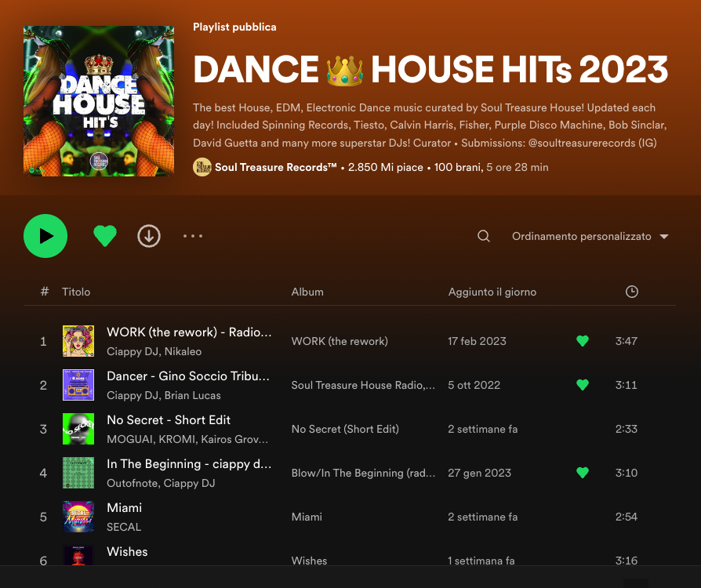Remove like from WORK (the rework) track

582,341
